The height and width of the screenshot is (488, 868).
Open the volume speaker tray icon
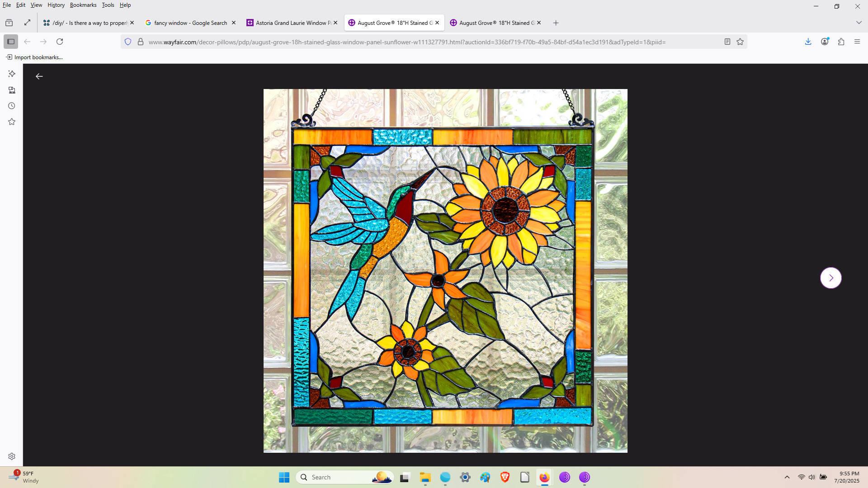[x=812, y=477]
